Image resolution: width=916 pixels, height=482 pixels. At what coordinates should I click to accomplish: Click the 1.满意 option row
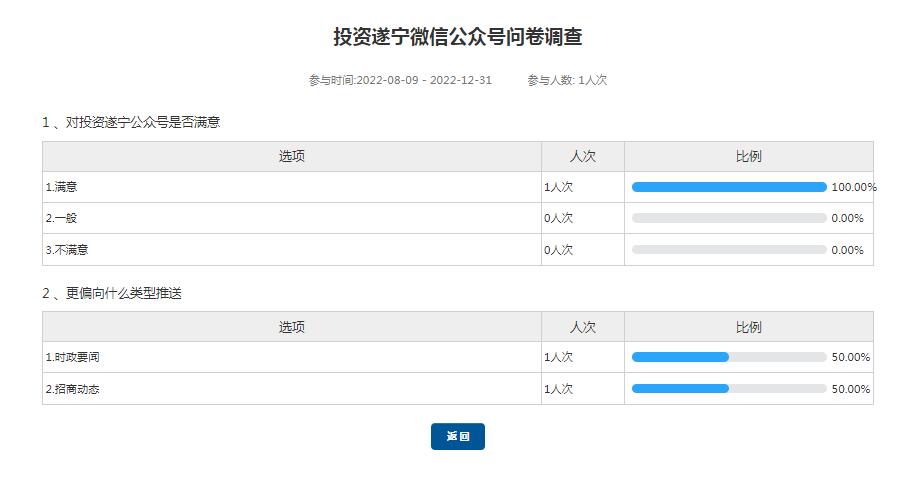61,187
